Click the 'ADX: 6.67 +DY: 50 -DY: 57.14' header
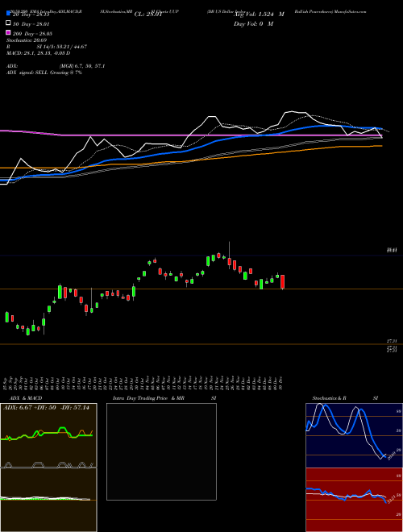The image size is (403, 532). pyautogui.click(x=46, y=408)
